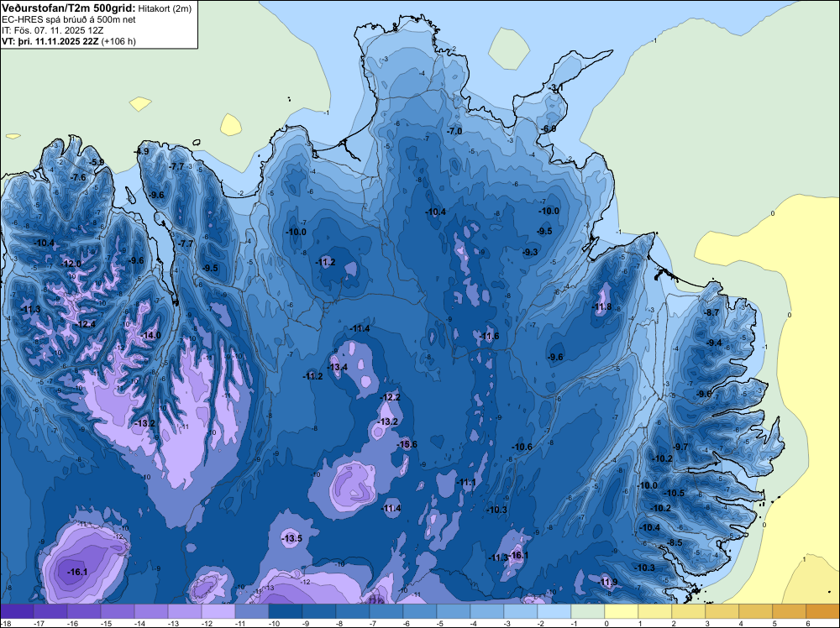Click the -8.5 temperature label
Screen dimensions: 840x628
675,542
